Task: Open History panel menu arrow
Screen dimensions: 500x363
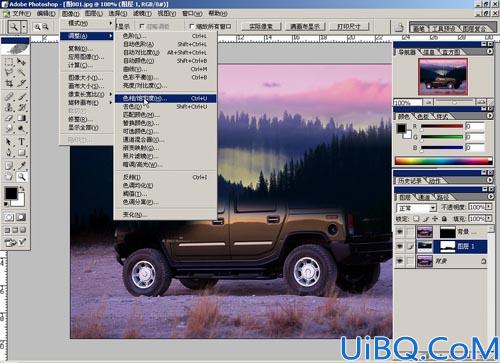Action: [x=490, y=180]
